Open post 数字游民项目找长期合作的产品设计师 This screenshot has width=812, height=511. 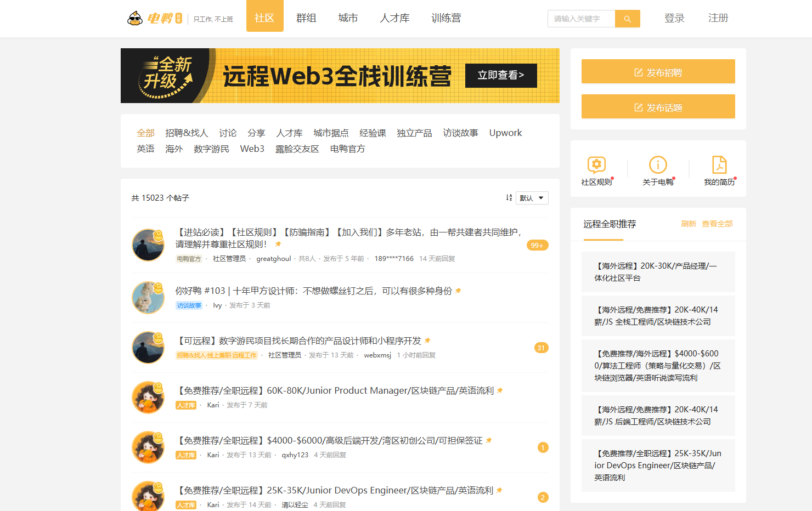298,340
